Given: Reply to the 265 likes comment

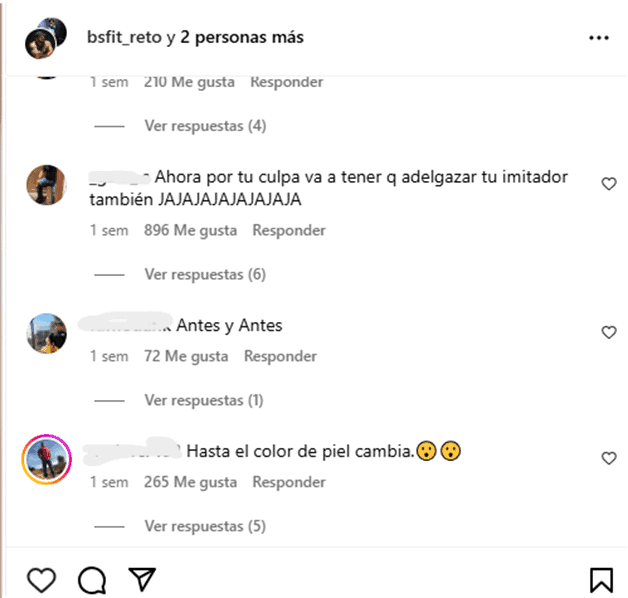Looking at the screenshot, I should pos(289,482).
